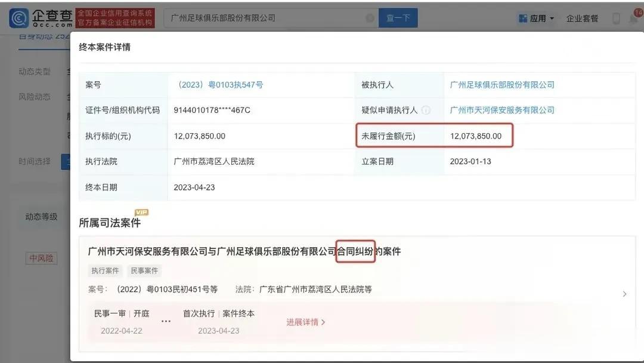This screenshot has height=363, width=644.
Task: Select the 民事案件 tag
Action: (144, 270)
